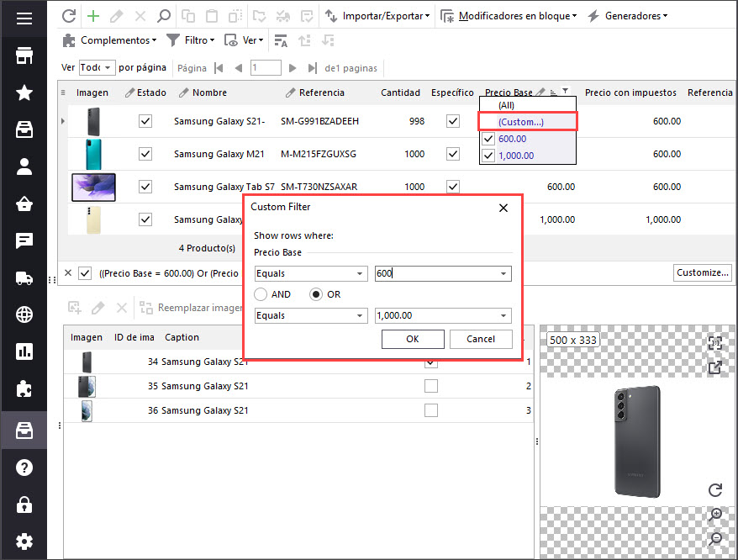Expand the 1,000.00 value dropdown arrow
738x560 pixels.
click(x=503, y=315)
